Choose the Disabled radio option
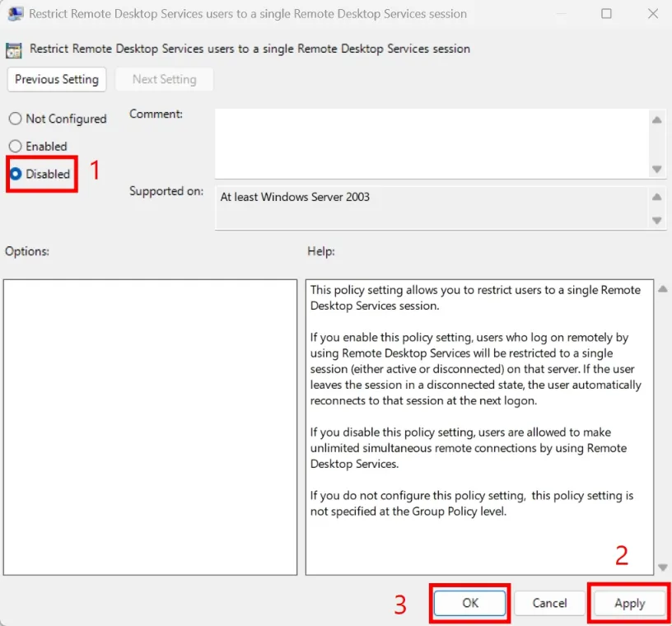672x626 pixels. [x=16, y=174]
